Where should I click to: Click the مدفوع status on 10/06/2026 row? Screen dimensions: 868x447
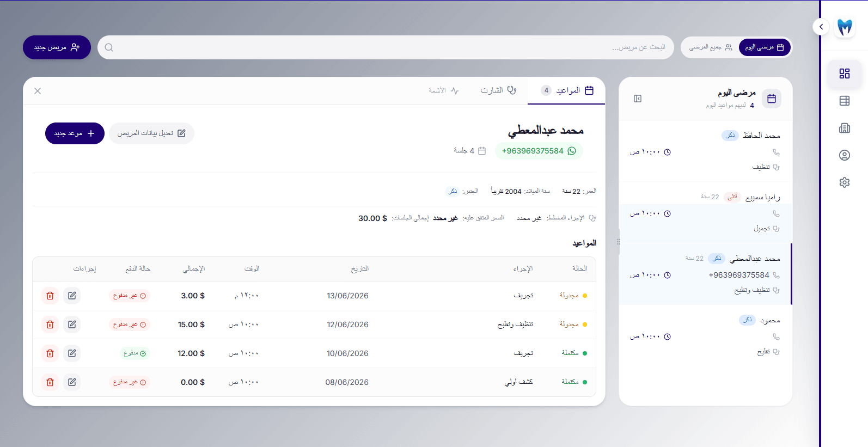click(x=135, y=353)
